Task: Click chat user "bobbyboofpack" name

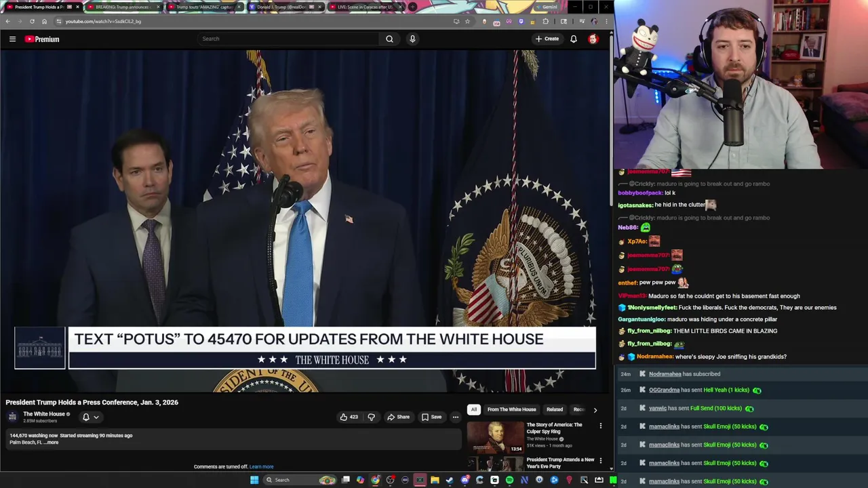Action: point(640,193)
